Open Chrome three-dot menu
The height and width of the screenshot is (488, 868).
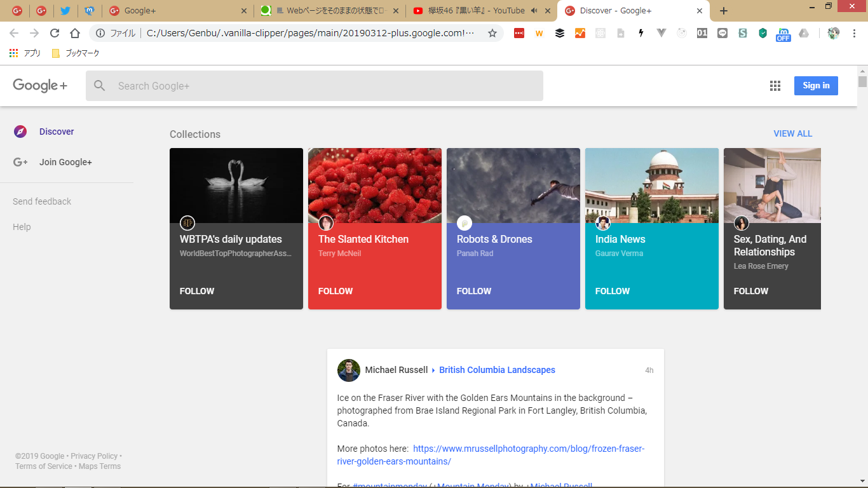tap(854, 33)
